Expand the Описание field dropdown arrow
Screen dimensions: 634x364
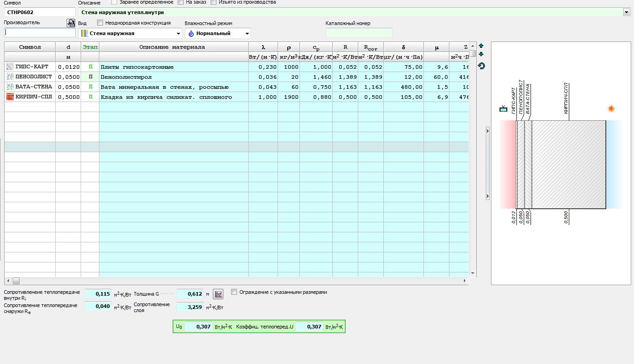626,13
